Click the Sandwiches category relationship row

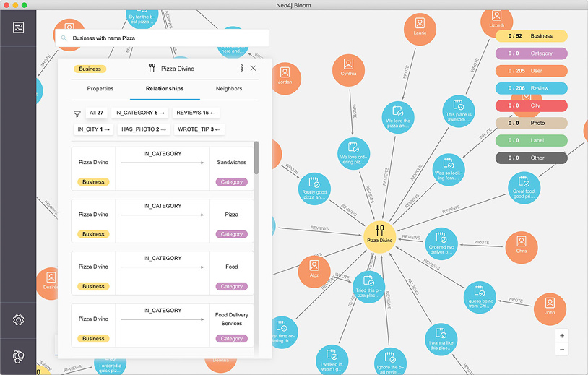pyautogui.click(x=163, y=169)
